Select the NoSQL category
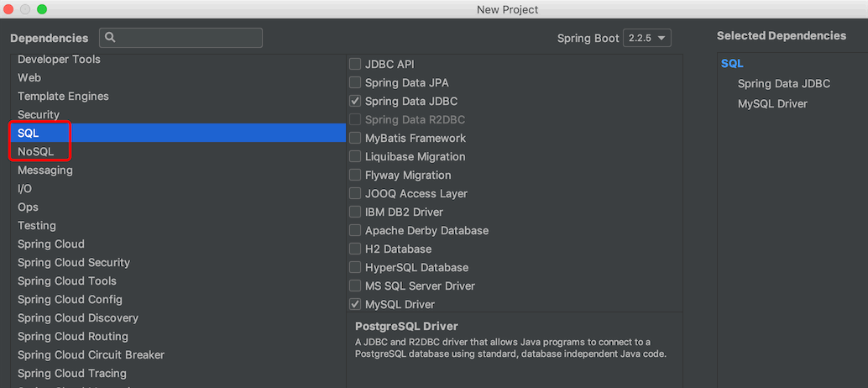 (178, 152)
